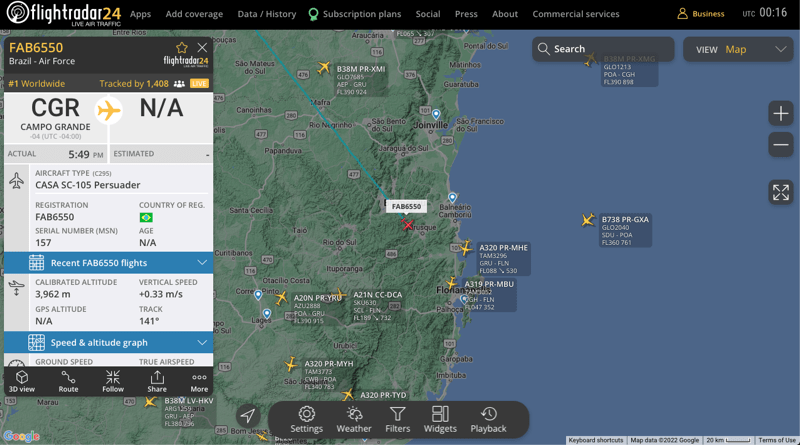800x445 pixels.
Task: Expand Recent FAB6550 flights section
Action: click(x=108, y=263)
